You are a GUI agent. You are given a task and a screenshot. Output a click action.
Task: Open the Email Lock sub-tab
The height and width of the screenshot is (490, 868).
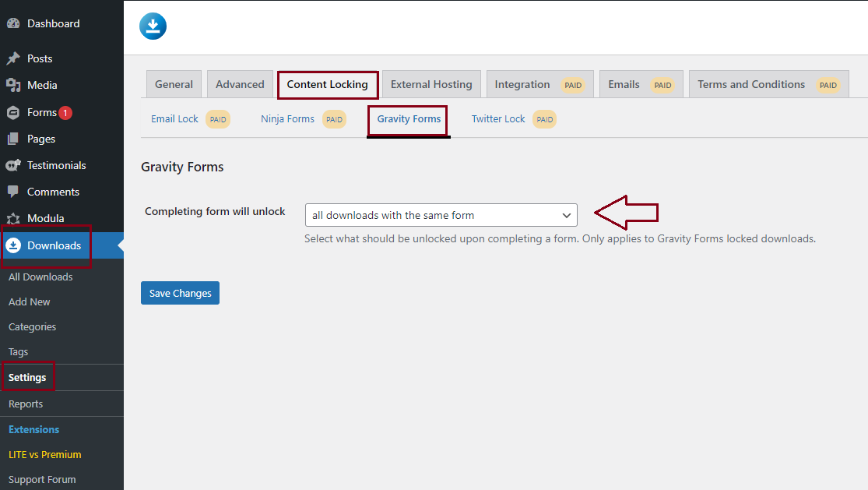pos(174,119)
